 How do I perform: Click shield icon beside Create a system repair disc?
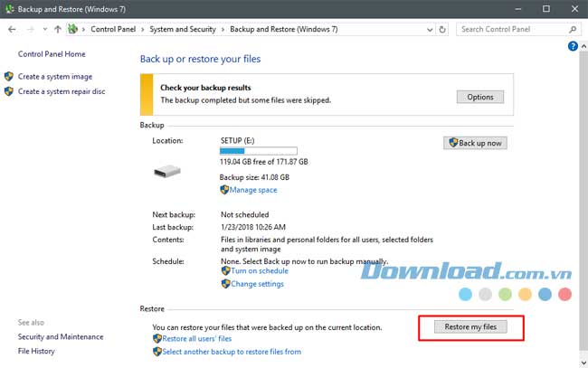click(9, 91)
